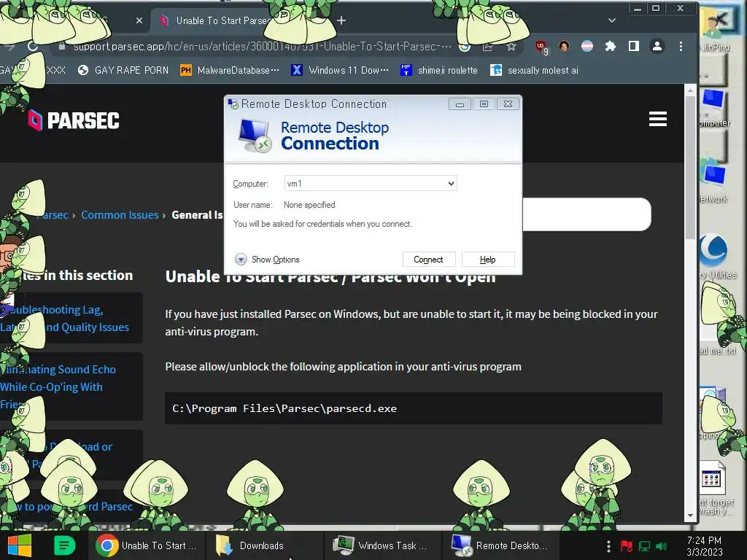Screen dimensions: 747x560
Task: Open a new tab with plus button
Action: [x=341, y=20]
